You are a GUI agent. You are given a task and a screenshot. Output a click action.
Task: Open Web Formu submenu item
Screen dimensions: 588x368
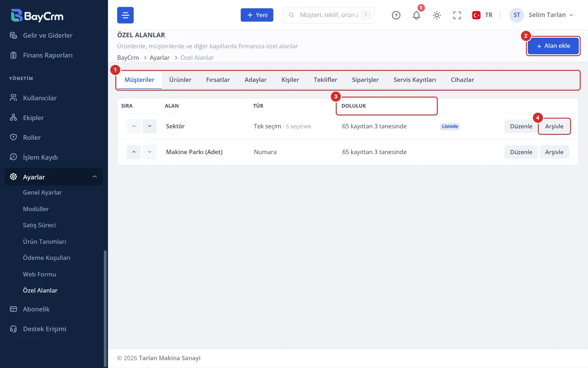(x=40, y=274)
